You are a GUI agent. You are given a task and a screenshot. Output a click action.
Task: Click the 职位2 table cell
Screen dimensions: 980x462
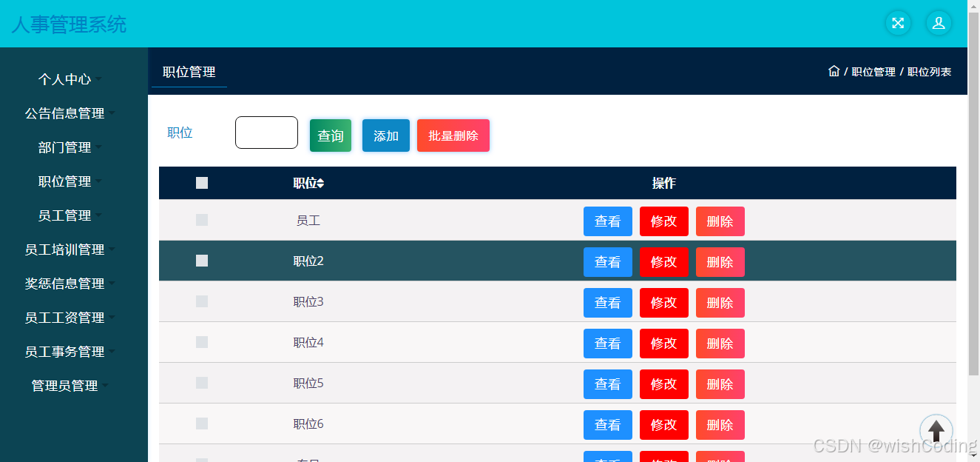tap(308, 261)
